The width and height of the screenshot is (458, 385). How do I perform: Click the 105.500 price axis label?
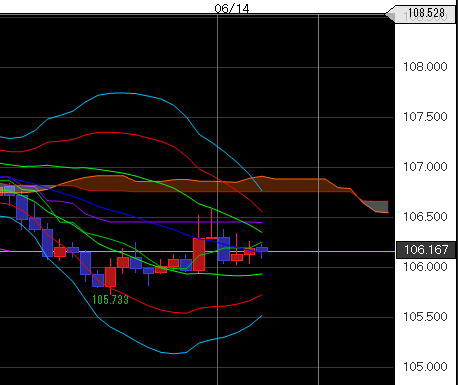tap(425, 317)
